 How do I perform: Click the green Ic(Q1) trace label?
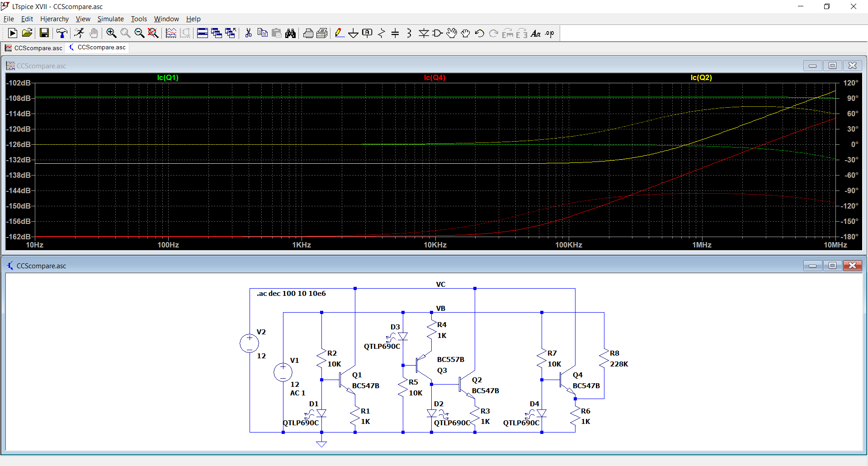pyautogui.click(x=168, y=77)
